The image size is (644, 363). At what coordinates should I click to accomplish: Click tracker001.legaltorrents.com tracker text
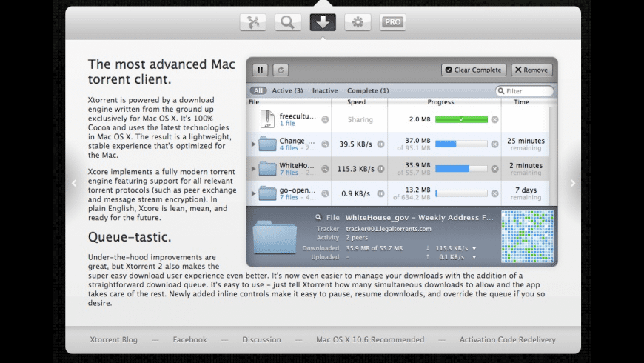click(389, 229)
